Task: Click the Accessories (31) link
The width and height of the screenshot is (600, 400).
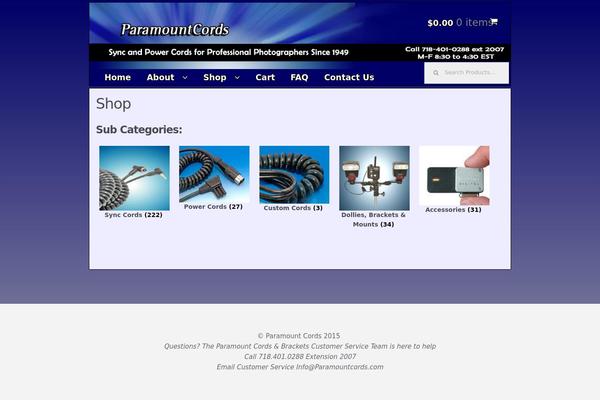Action: coord(453,210)
